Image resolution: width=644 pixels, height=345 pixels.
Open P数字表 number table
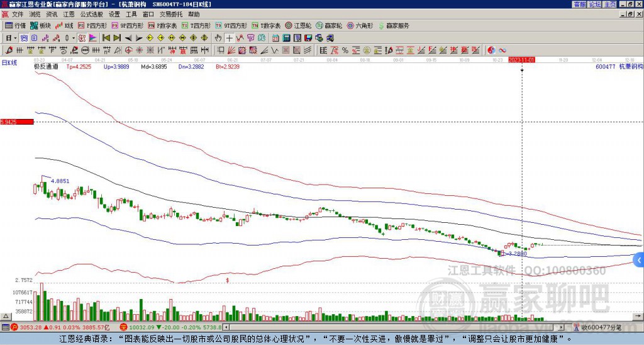point(163,25)
